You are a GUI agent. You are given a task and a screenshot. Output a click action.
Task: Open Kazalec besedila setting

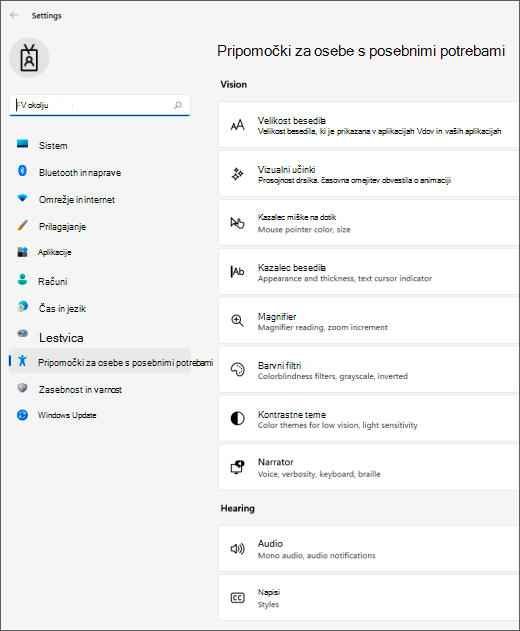[x=369, y=272]
